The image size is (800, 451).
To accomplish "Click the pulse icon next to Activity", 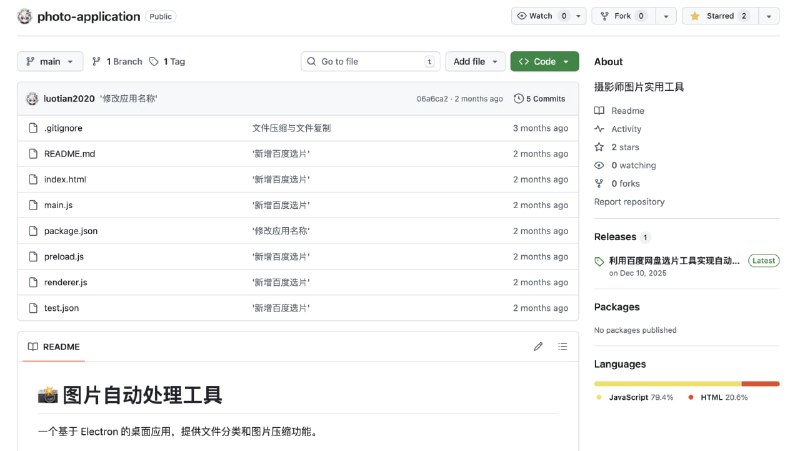I will click(599, 129).
